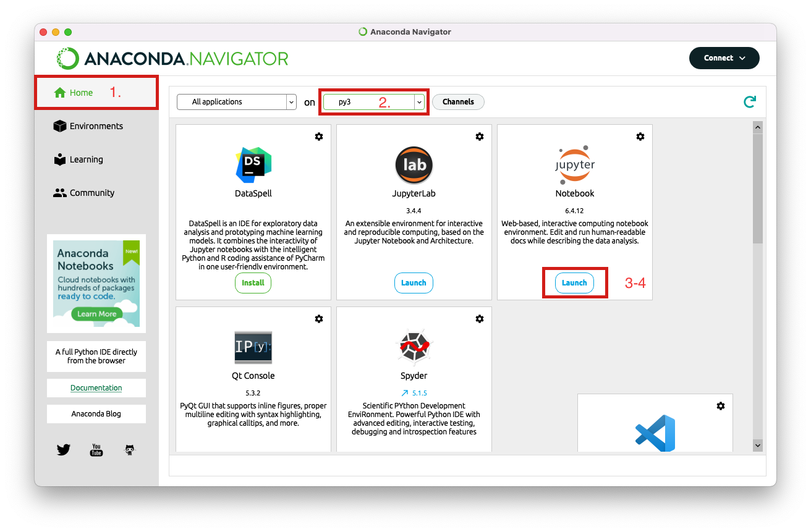Open the Twitter icon link
Viewport: 811px width, 532px height.
point(64,450)
